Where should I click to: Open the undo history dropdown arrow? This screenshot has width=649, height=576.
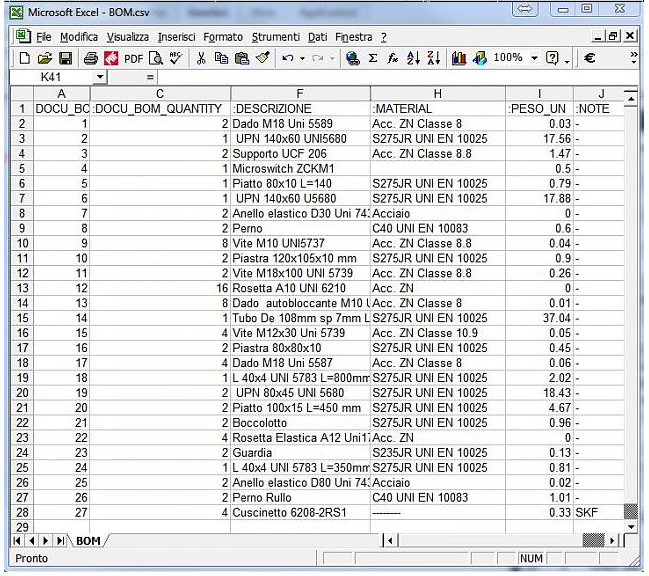click(x=303, y=58)
